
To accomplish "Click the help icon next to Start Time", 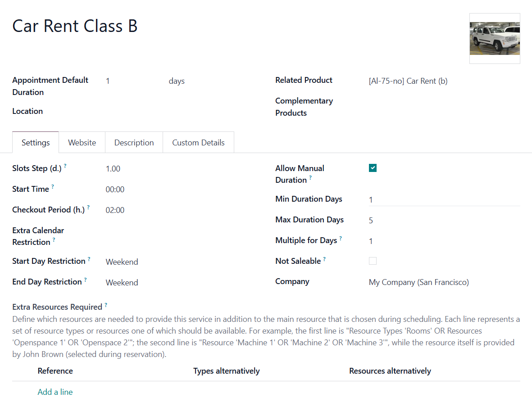I will 53,186.
